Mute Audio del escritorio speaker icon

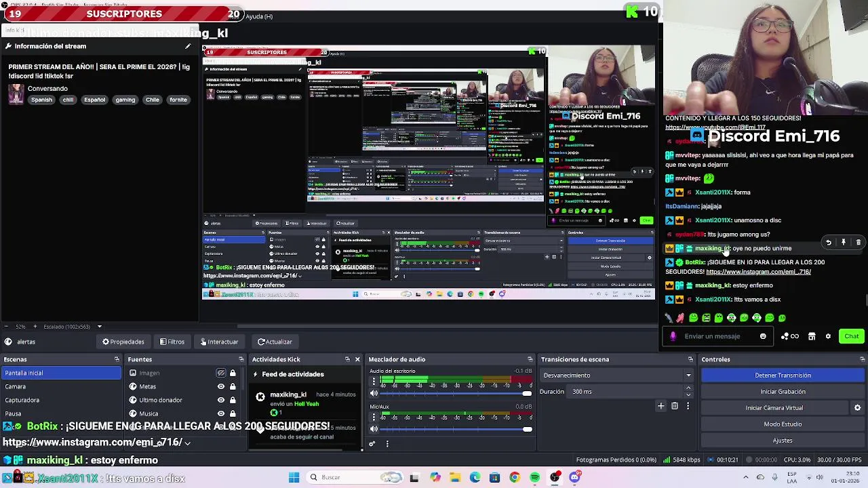(x=374, y=394)
